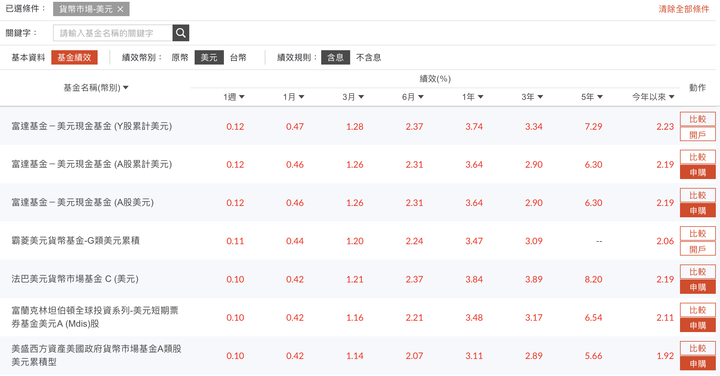The height and width of the screenshot is (376, 720).
Task: Sort by 3年 performance
Action: tap(532, 97)
